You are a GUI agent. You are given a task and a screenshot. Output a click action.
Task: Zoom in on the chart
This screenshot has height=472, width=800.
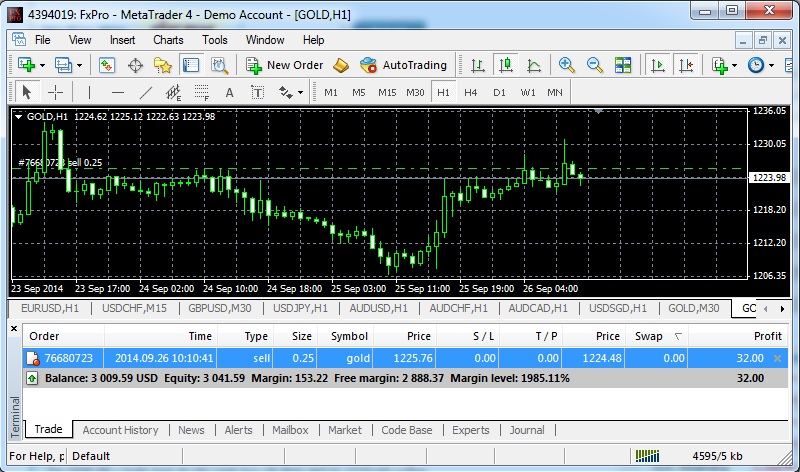point(567,65)
